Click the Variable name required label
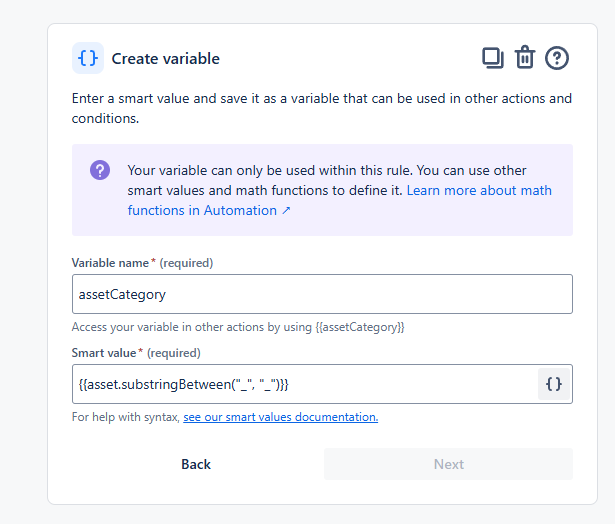Image resolution: width=615 pixels, height=524 pixels. click(x=142, y=263)
